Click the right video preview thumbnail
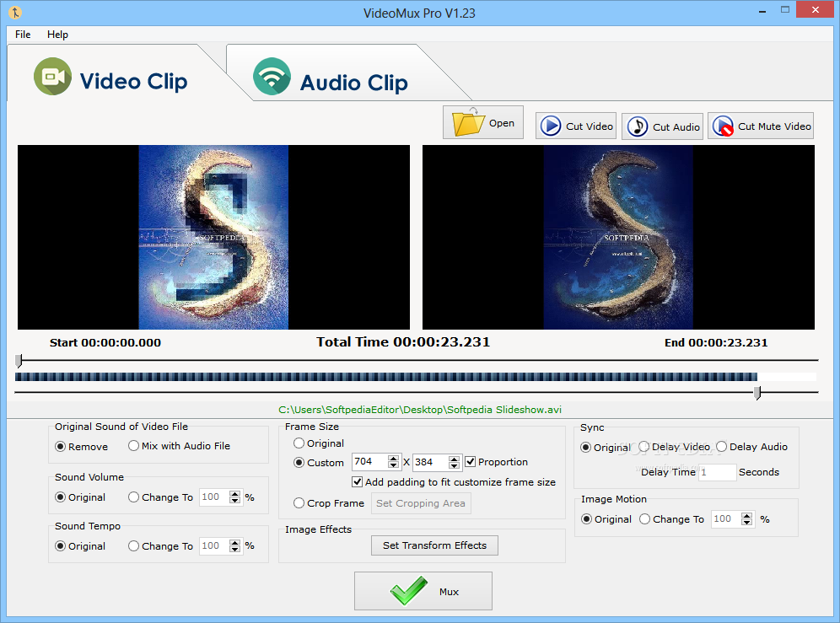This screenshot has height=623, width=840. pyautogui.click(x=618, y=237)
